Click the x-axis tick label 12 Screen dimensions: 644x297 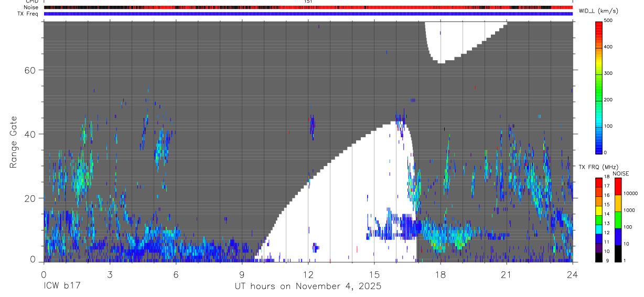coord(308,274)
